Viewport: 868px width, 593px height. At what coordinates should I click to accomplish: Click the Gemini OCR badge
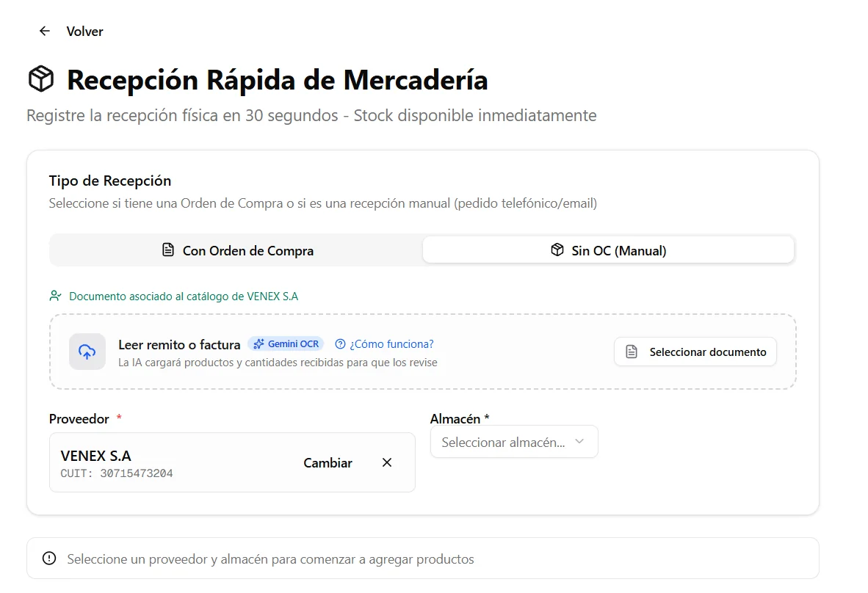click(286, 344)
